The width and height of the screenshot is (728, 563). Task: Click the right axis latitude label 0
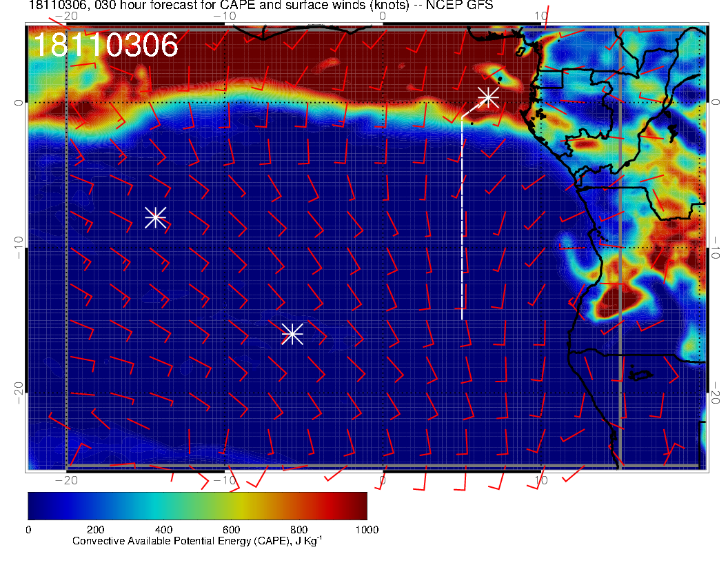click(x=716, y=102)
